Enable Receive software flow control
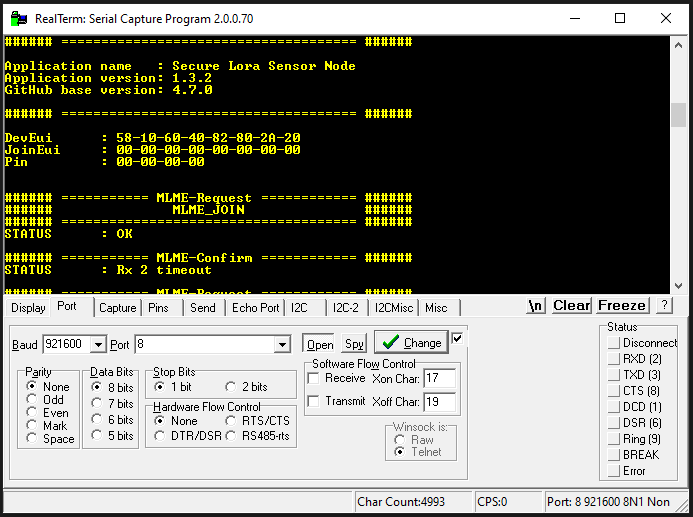Screen dimensions: 693x517 [x=314, y=379]
